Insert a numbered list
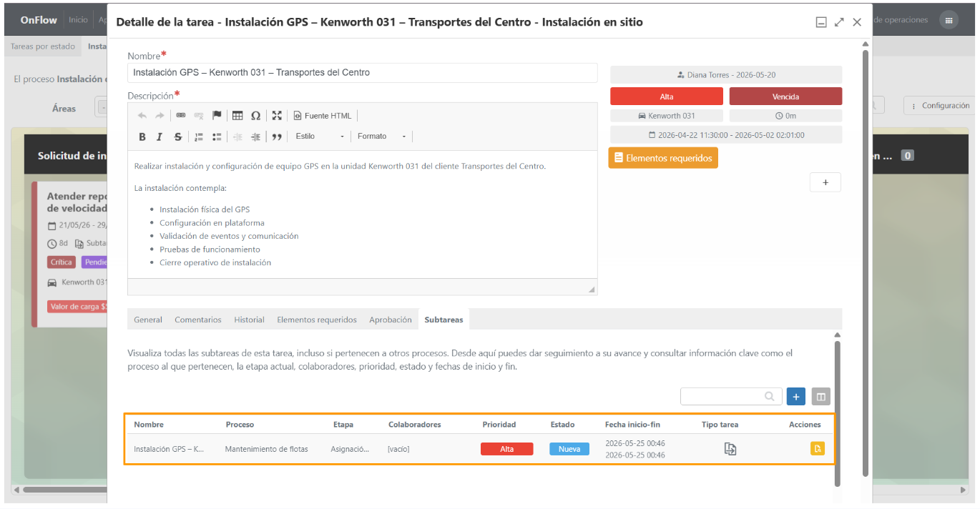 pyautogui.click(x=199, y=137)
